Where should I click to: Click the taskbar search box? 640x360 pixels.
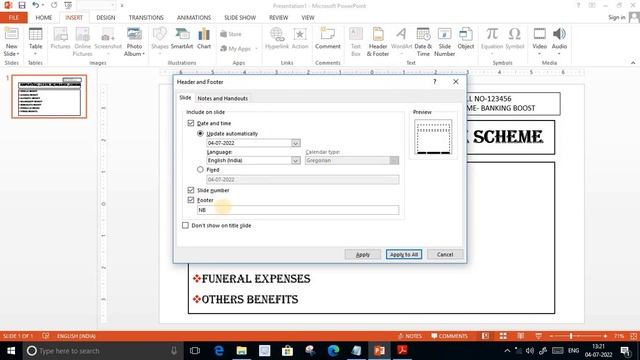coord(102,351)
